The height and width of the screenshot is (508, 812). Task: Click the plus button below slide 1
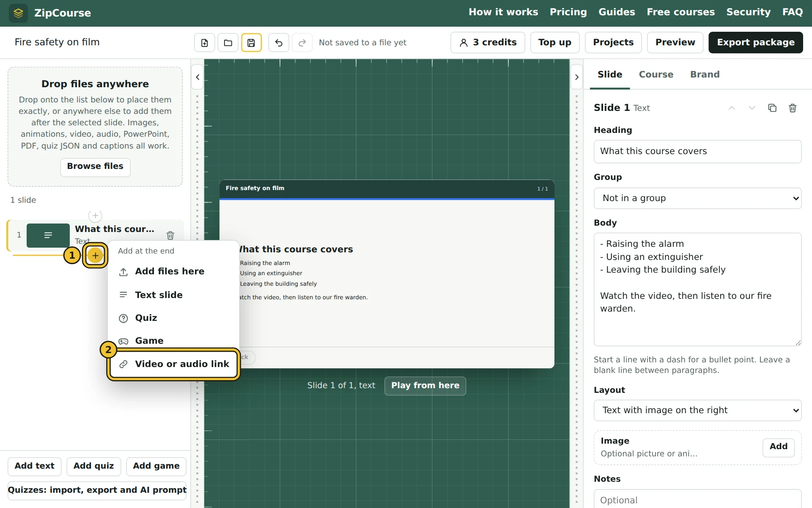coord(95,255)
